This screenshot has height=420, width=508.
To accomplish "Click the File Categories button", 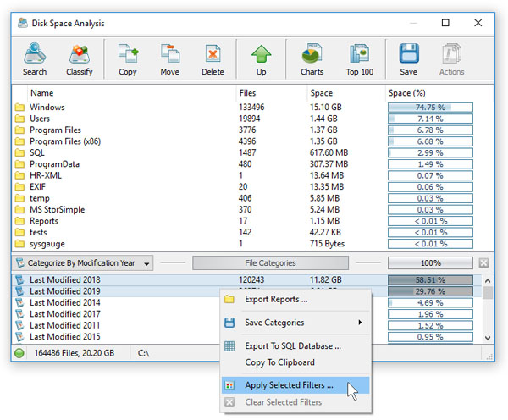I will pyautogui.click(x=271, y=262).
